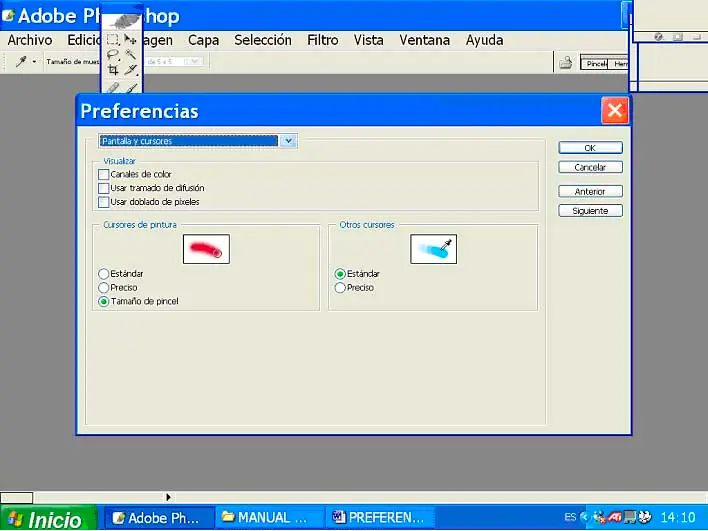The width and height of the screenshot is (708, 531).
Task: Open the Inicio start menu
Action: point(48,518)
